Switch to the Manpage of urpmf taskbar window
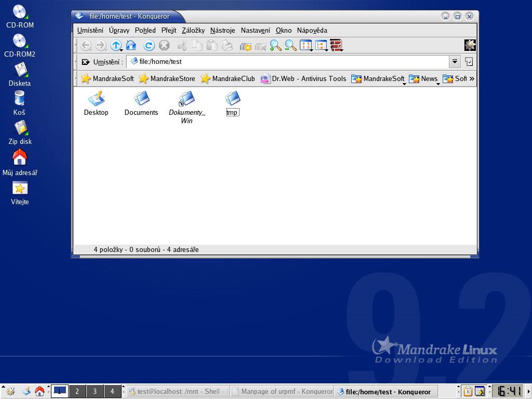 coord(282,391)
